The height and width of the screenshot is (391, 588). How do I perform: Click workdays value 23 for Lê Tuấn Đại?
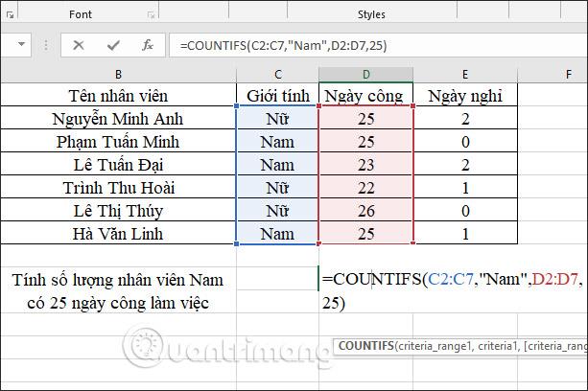(x=366, y=164)
